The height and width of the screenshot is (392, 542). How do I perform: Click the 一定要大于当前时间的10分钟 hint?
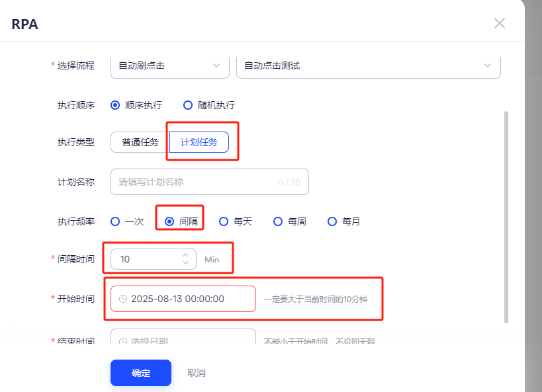pos(316,299)
